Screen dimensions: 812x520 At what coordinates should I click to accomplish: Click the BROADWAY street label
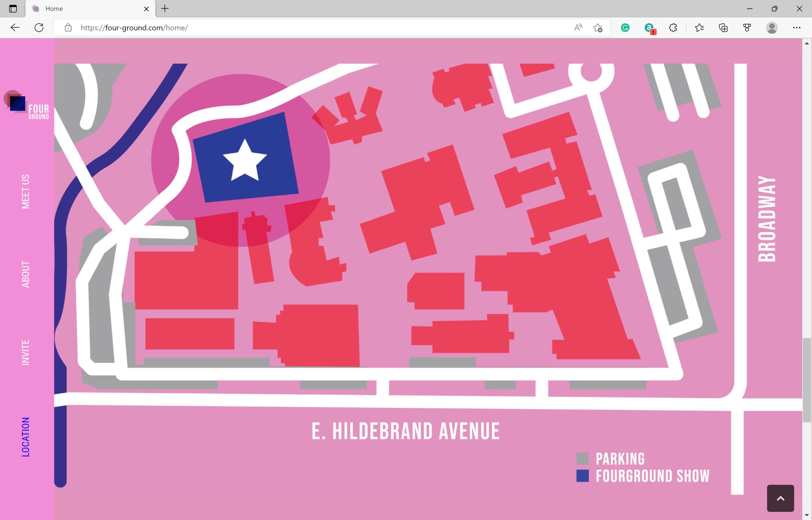click(x=767, y=219)
